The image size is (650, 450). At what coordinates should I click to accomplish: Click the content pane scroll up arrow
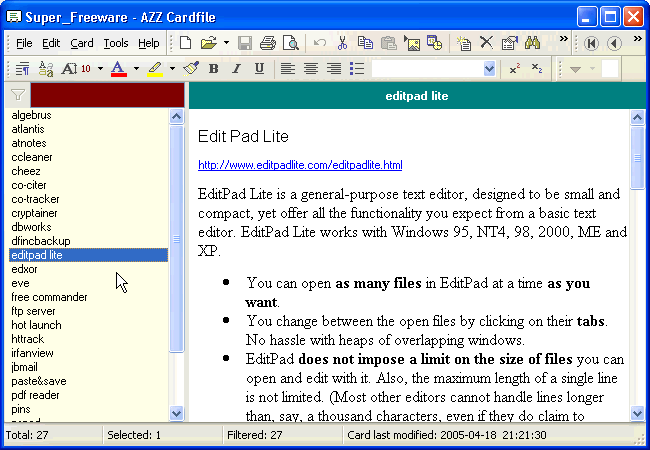[x=637, y=118]
